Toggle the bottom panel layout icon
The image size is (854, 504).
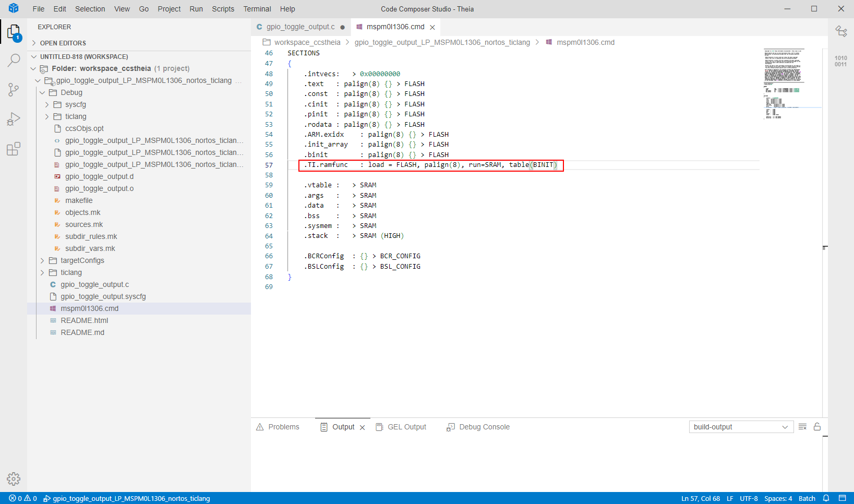tap(842, 498)
